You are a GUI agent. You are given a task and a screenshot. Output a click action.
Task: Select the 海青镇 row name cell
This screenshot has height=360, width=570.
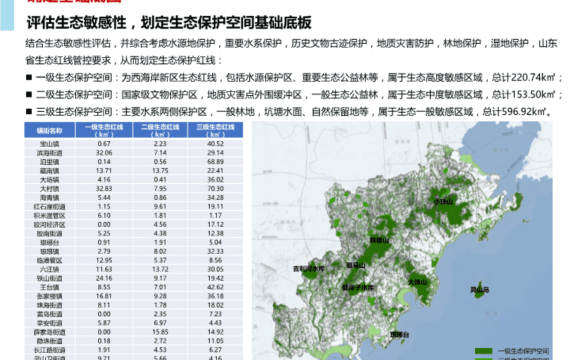pyautogui.click(x=50, y=197)
